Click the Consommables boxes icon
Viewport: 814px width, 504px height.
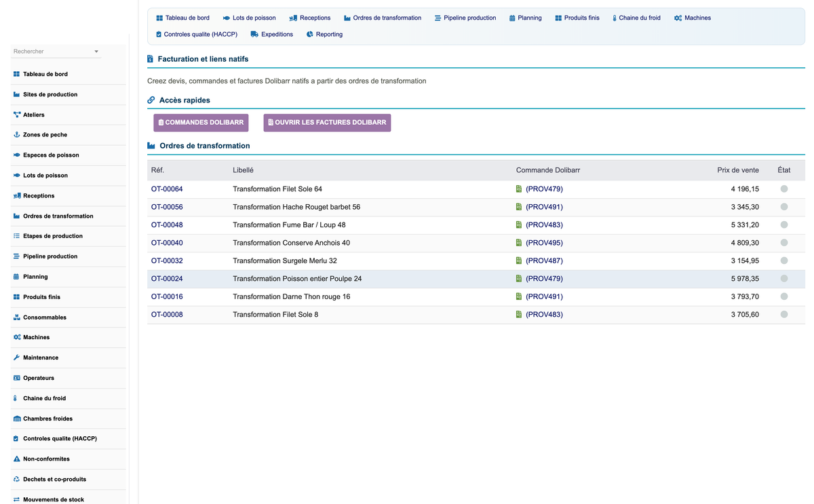(16, 317)
